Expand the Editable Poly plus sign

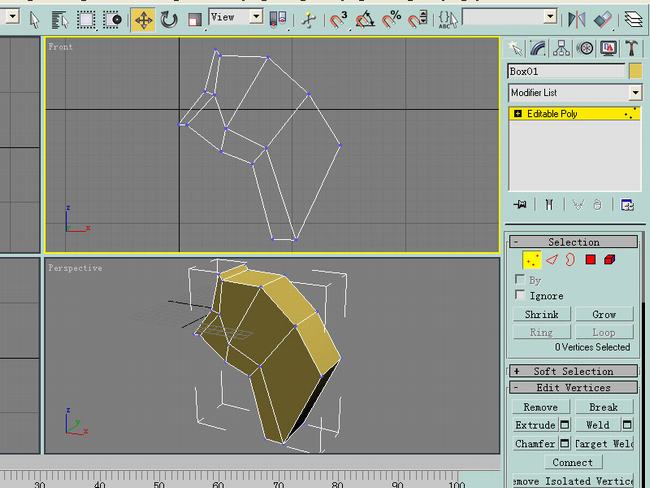[x=517, y=113]
